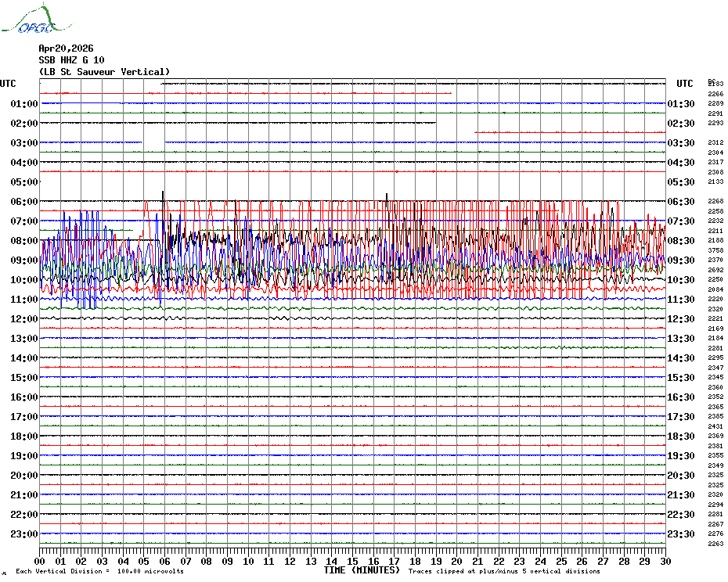Image resolution: width=728 pixels, height=582 pixels.
Task: Click the 23:00 hour label on left
Action: click(x=24, y=534)
